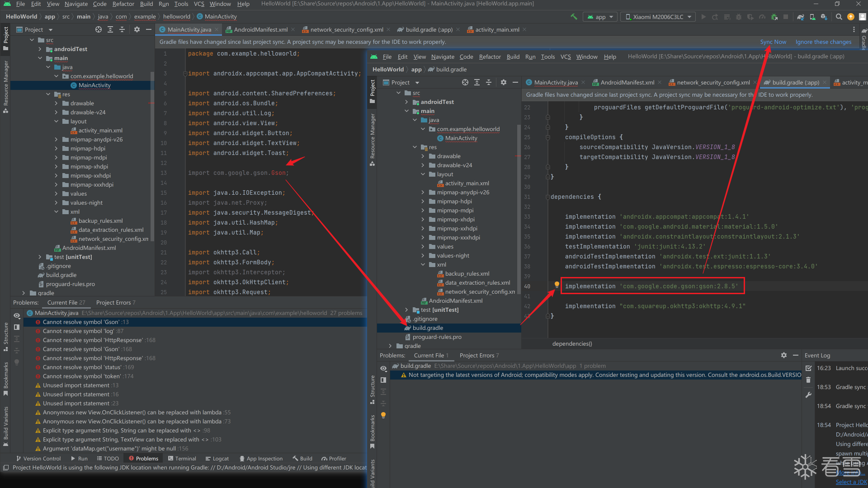
Task: Toggle the Logcat tool window button
Action: click(217, 458)
